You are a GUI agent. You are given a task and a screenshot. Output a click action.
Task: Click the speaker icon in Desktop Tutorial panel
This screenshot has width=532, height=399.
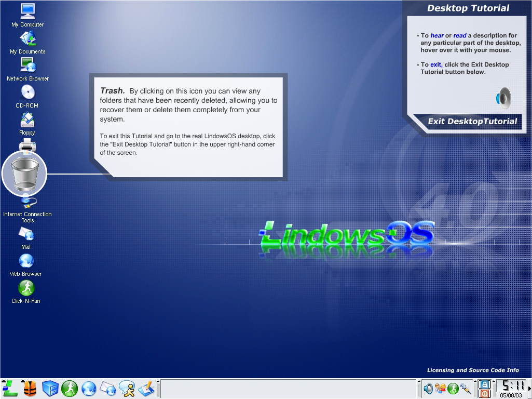click(504, 98)
